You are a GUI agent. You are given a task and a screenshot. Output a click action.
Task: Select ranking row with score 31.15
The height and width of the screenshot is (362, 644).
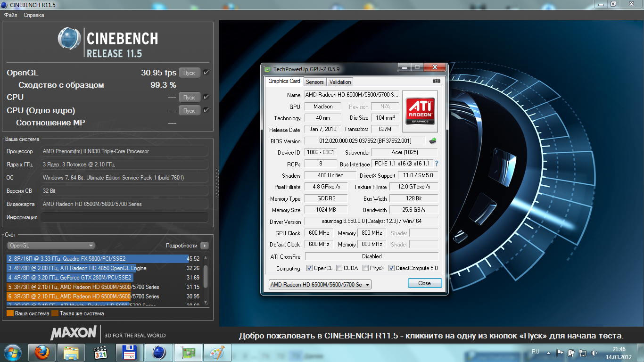point(104,287)
